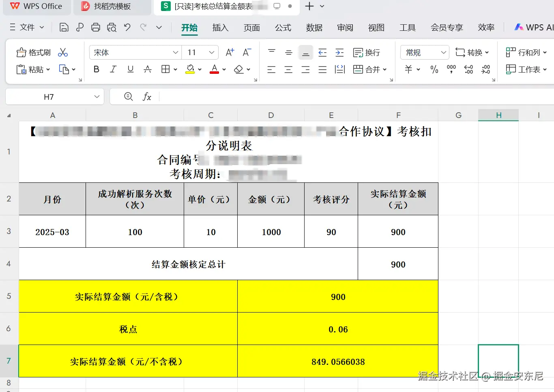Screen dimensions: 554x392
Task: Align text to bottom of cell
Action: click(306, 52)
